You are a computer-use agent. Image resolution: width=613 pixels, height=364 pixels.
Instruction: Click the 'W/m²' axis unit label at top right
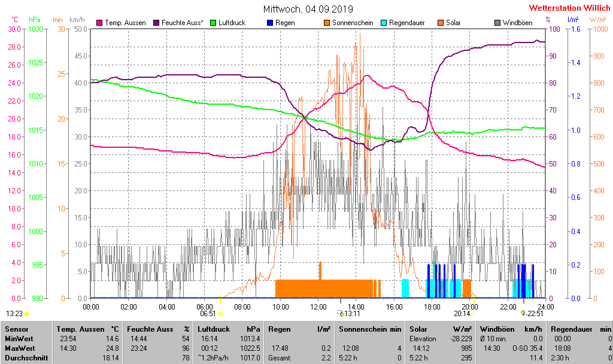[598, 20]
